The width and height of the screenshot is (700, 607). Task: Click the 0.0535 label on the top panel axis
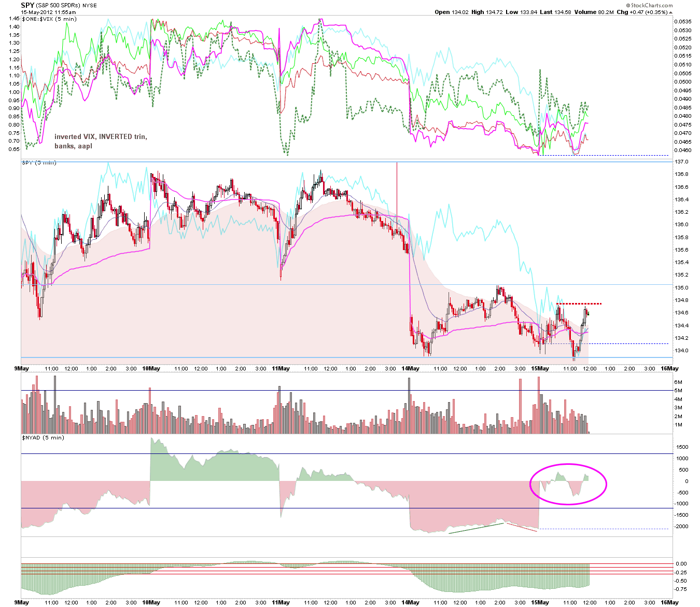click(683, 22)
